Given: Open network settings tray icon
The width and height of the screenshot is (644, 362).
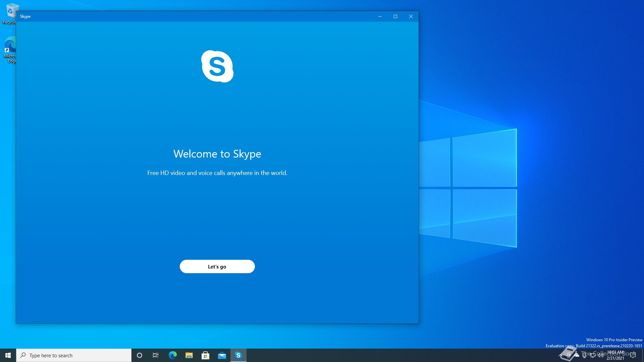Looking at the screenshot, I should pyautogui.click(x=593, y=355).
